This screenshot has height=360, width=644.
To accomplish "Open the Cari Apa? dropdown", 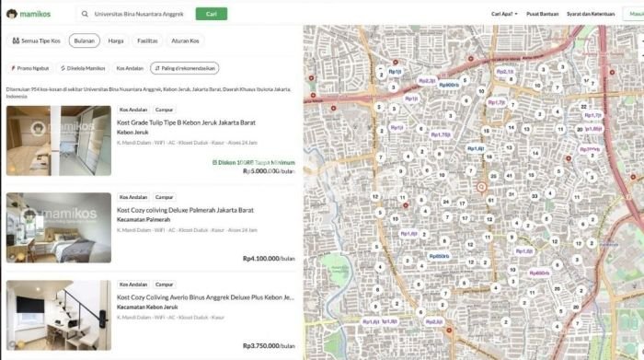I will [504, 14].
